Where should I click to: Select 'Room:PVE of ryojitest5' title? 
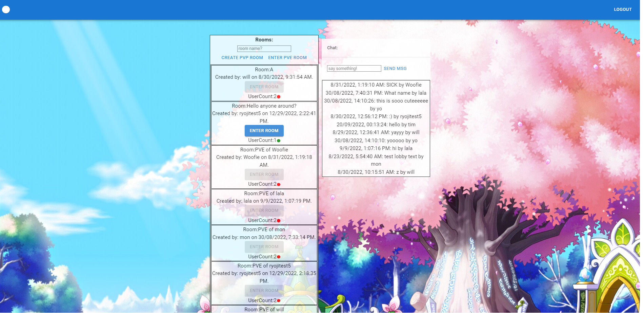click(x=264, y=266)
